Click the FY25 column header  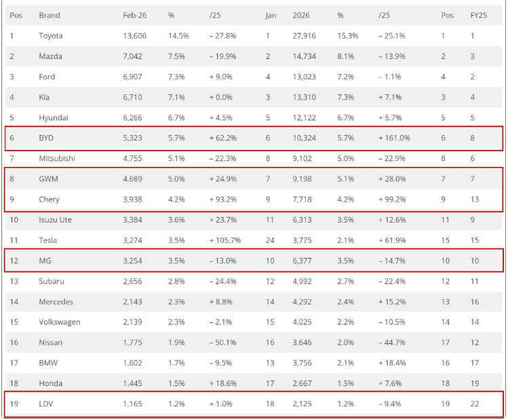pyautogui.click(x=478, y=14)
